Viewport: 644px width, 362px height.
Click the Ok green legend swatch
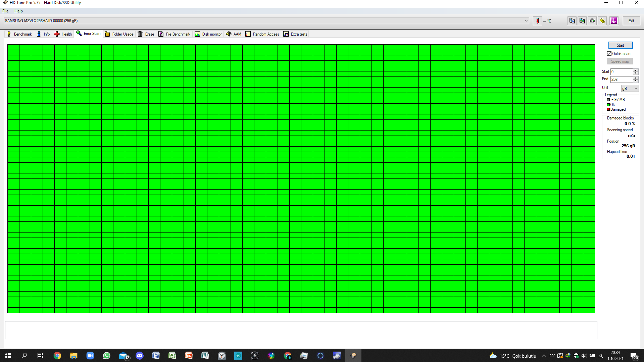pos(608,105)
